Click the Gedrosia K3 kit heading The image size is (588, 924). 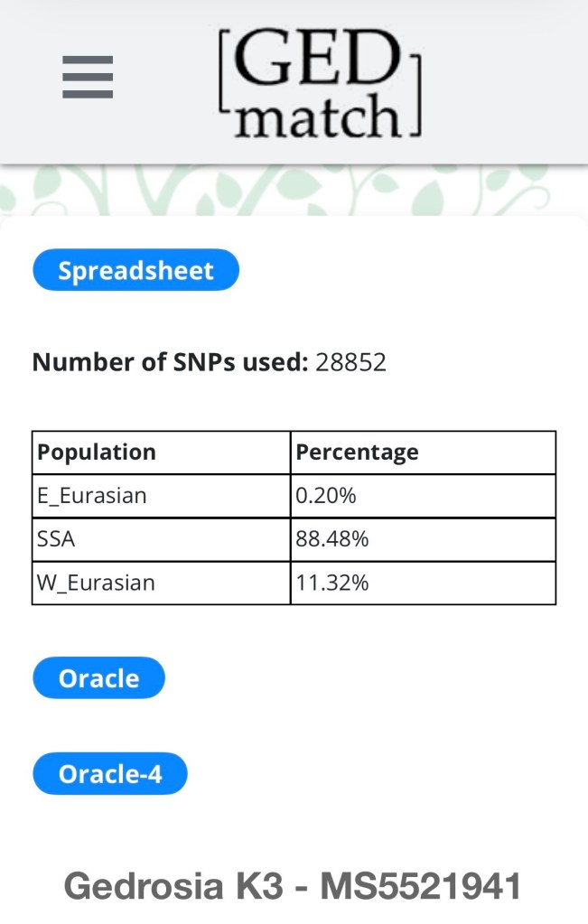click(x=177, y=886)
